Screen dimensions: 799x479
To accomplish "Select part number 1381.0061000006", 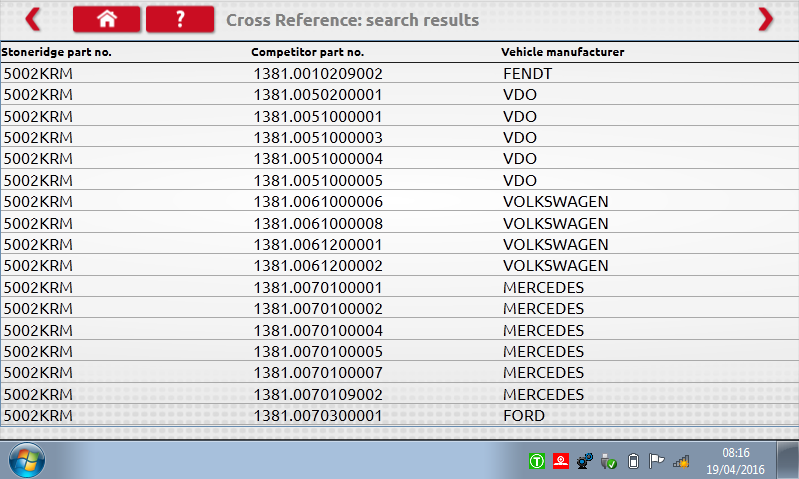I will tap(318, 202).
